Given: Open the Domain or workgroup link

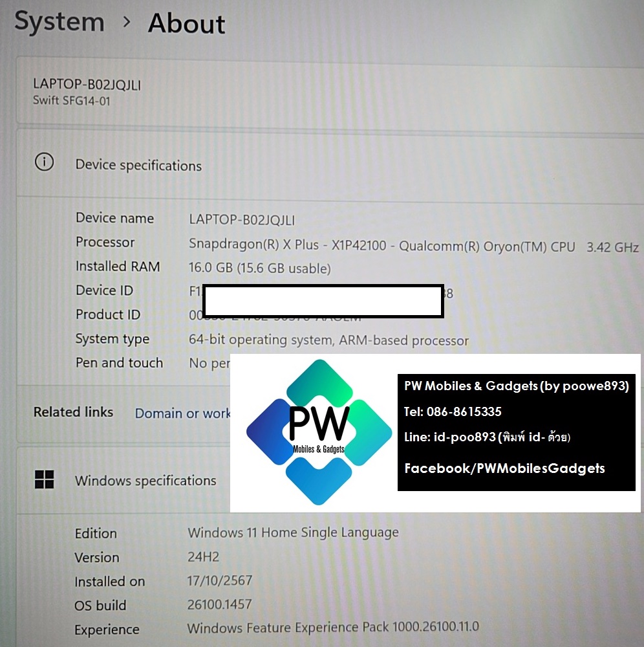Looking at the screenshot, I should click(182, 413).
